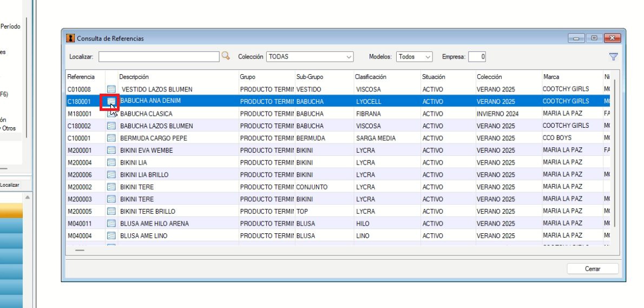
Task: Open the blue funnel filter icon
Action: pos(613,57)
